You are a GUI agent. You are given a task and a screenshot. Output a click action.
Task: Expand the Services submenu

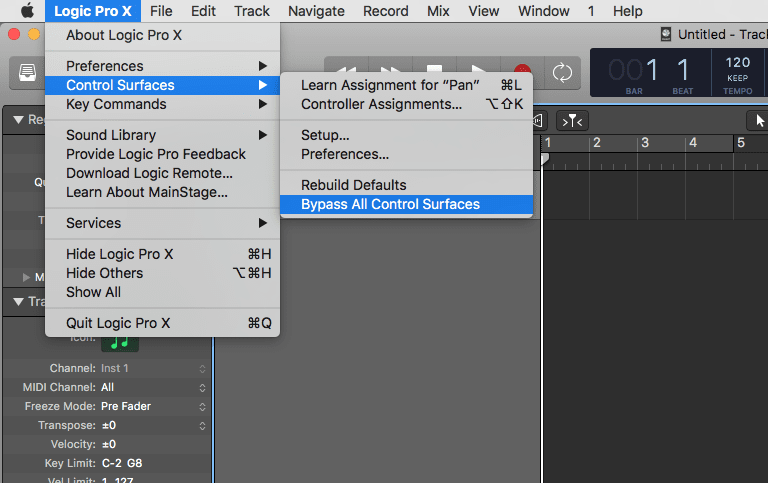(162, 223)
